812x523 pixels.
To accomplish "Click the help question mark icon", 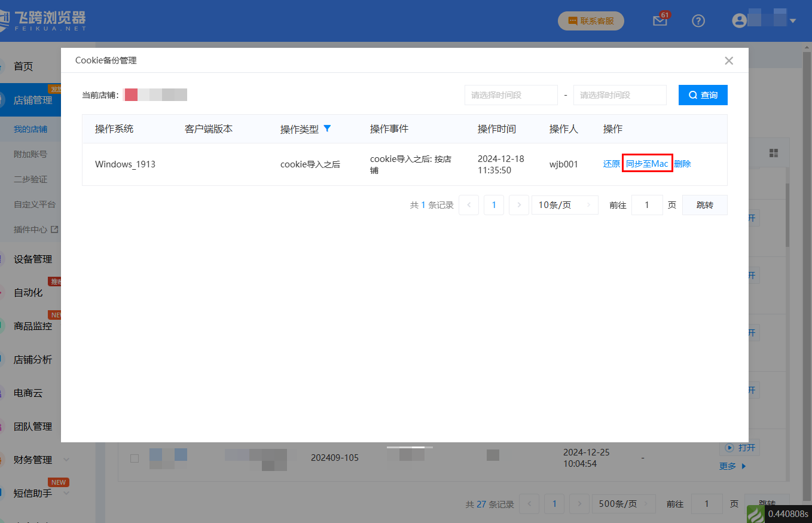I will click(698, 21).
